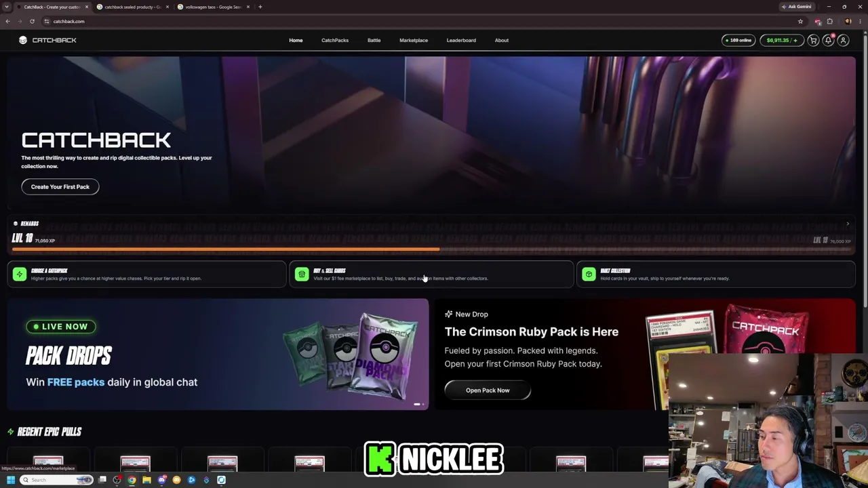Open the CatchPacks nav item
Screen dimensions: 868x488
tap(335, 40)
